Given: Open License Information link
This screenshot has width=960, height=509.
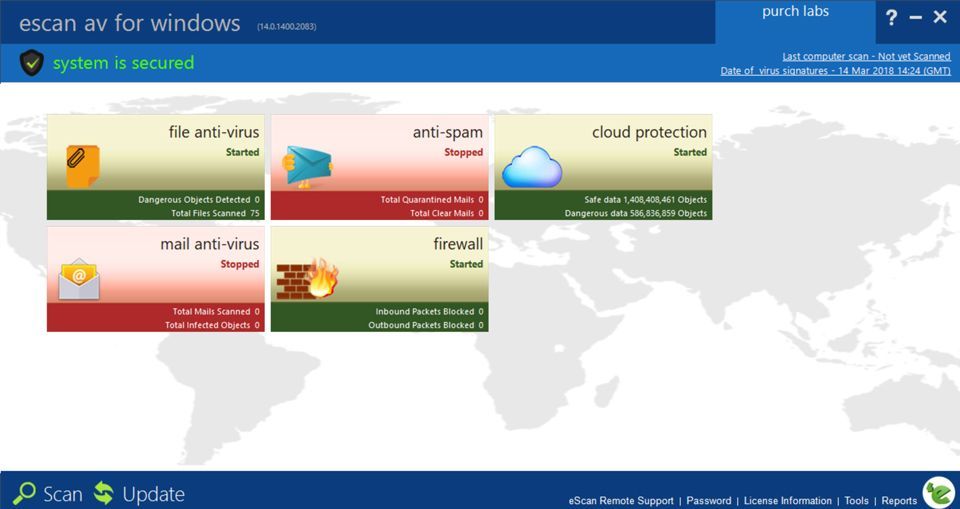Looking at the screenshot, I should pos(788,501).
